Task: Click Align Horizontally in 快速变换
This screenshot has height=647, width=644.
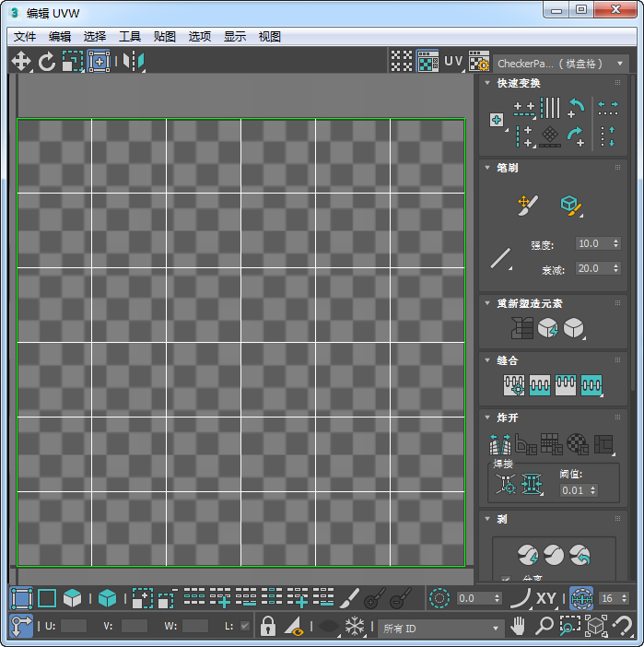Action: coord(524,110)
